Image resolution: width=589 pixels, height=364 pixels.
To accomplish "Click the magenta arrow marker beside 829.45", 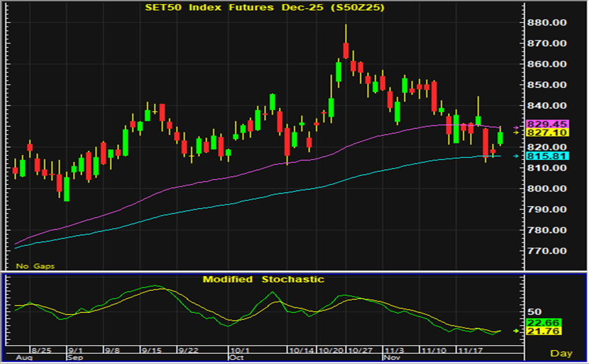I will [516, 127].
